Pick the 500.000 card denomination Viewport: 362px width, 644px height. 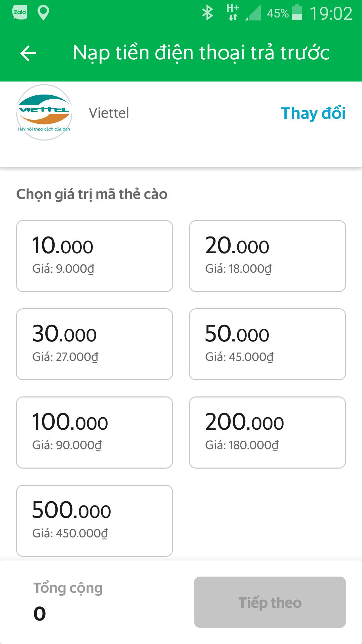click(95, 521)
